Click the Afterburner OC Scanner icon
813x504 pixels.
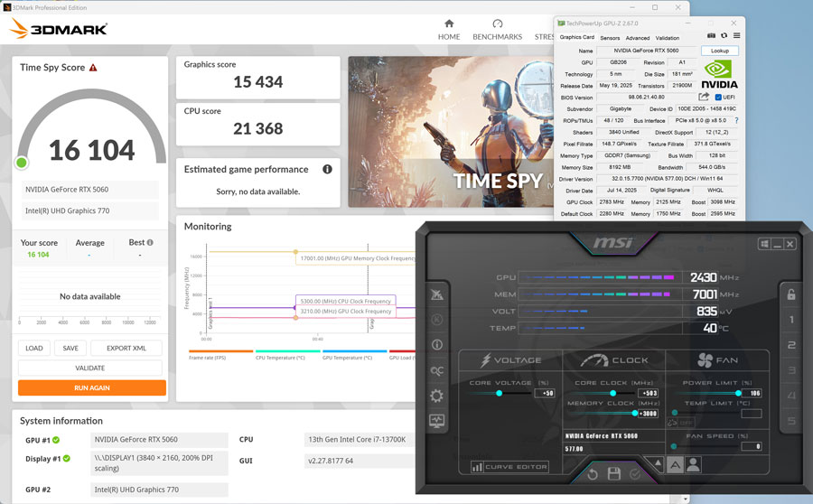click(436, 370)
